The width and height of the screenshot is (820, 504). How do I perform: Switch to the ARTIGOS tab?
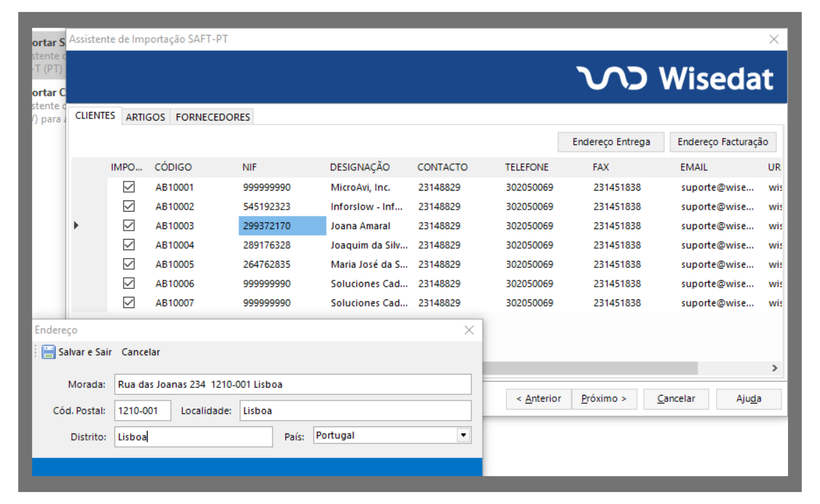[x=145, y=117]
